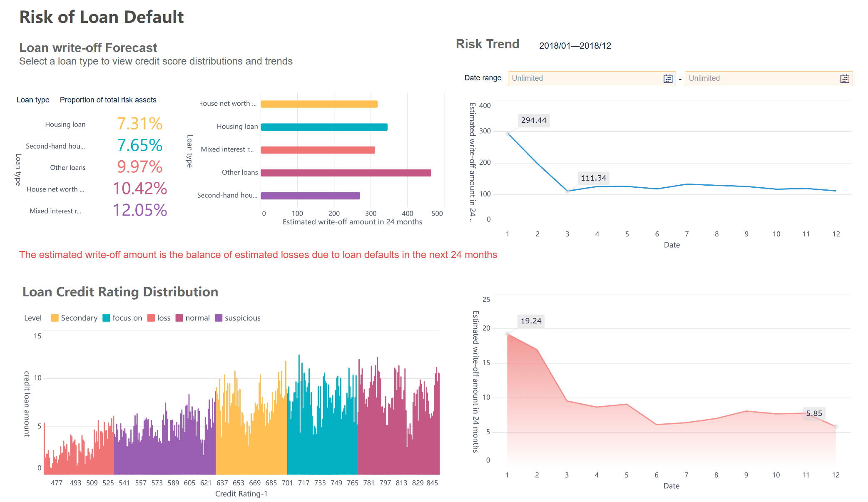The image size is (868, 502).
Task: Click the 'Risk Trend' section title
Action: (487, 44)
